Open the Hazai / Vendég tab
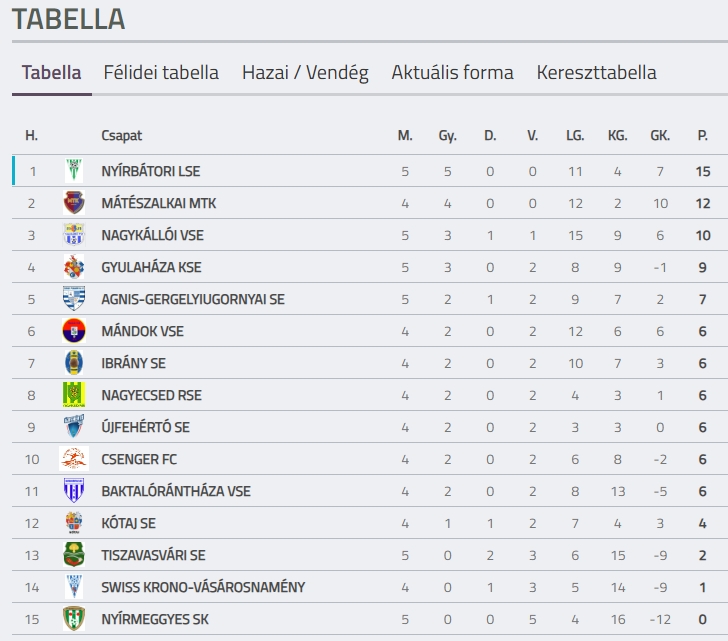This screenshot has height=641, width=728. pyautogui.click(x=305, y=73)
